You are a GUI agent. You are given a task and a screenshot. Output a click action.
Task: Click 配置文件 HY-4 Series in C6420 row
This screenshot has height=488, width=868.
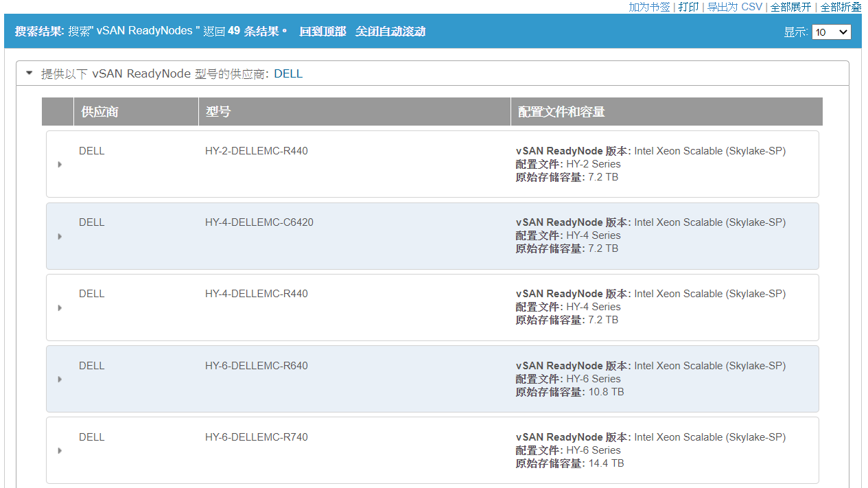[568, 235]
